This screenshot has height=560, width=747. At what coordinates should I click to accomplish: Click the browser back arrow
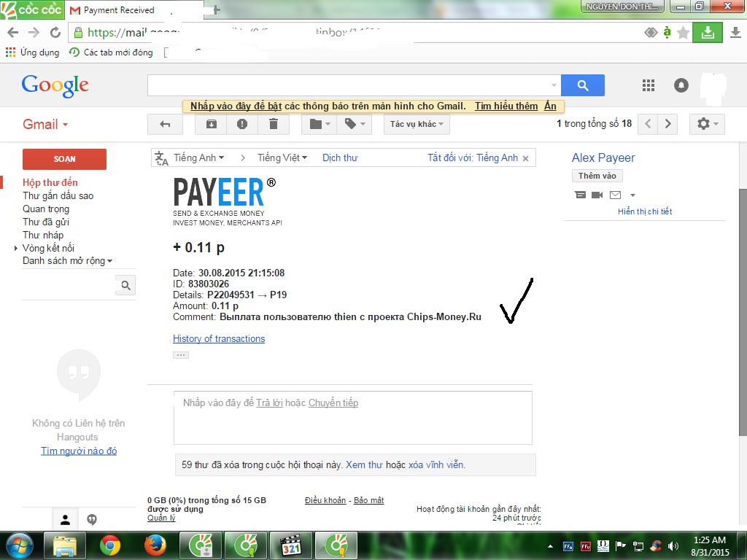click(x=13, y=32)
